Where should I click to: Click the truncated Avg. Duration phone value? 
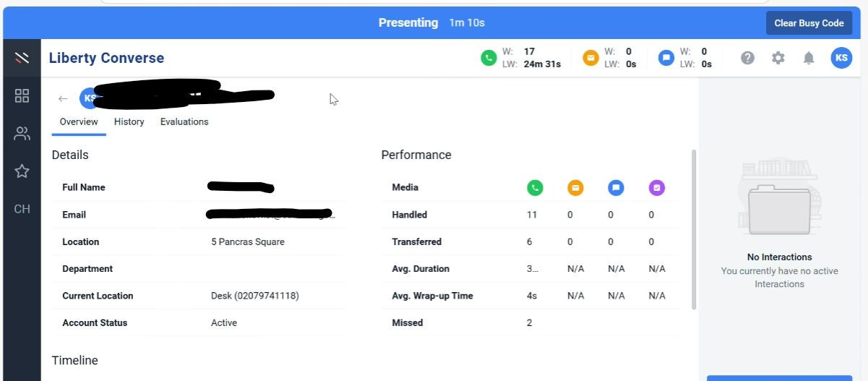pos(533,269)
